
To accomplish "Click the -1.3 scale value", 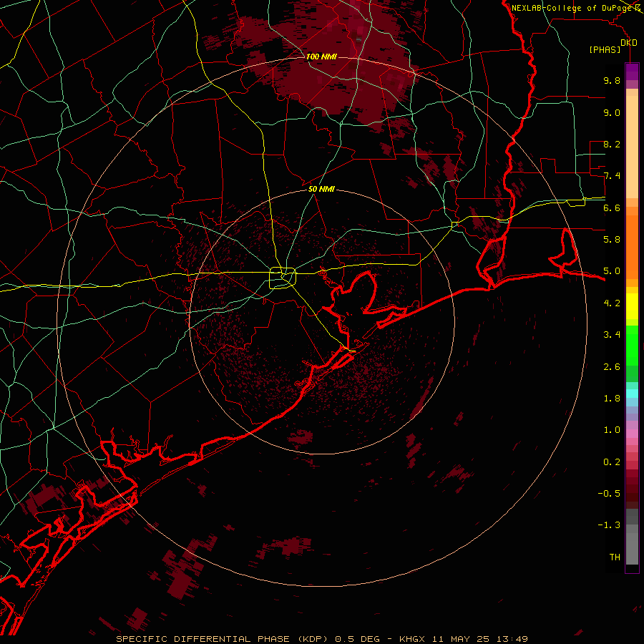I will [x=609, y=525].
